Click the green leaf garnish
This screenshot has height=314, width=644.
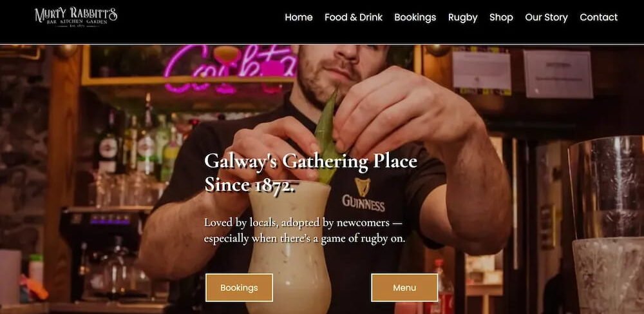pos(327,140)
